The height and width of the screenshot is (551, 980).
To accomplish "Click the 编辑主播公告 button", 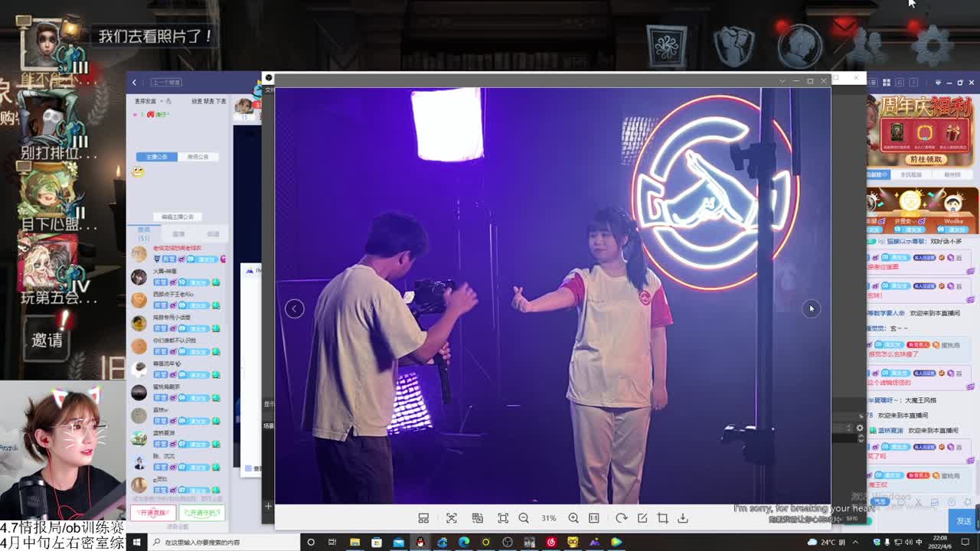I will point(178,217).
